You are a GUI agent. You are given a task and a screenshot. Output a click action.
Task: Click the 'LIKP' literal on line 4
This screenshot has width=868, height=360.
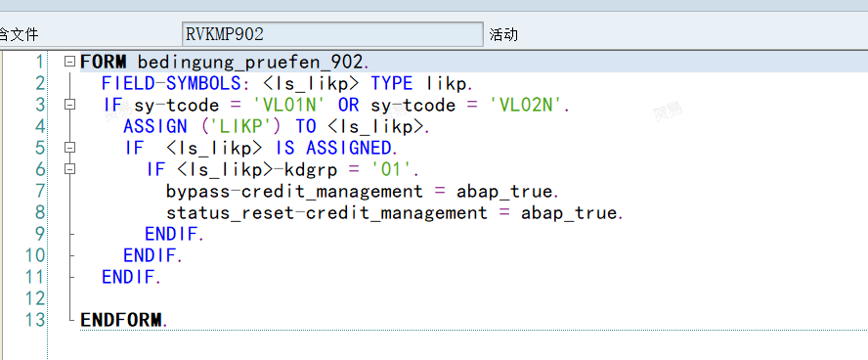coord(241,126)
